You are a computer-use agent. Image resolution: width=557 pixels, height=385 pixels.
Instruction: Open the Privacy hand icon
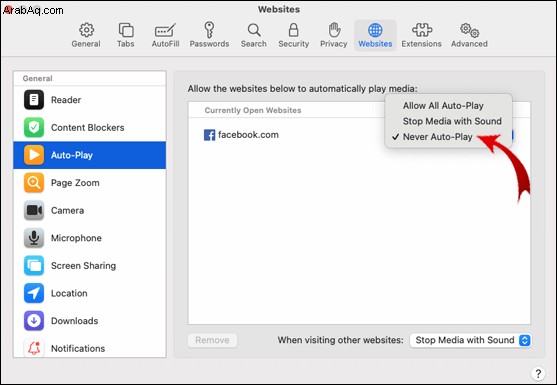pyautogui.click(x=334, y=30)
